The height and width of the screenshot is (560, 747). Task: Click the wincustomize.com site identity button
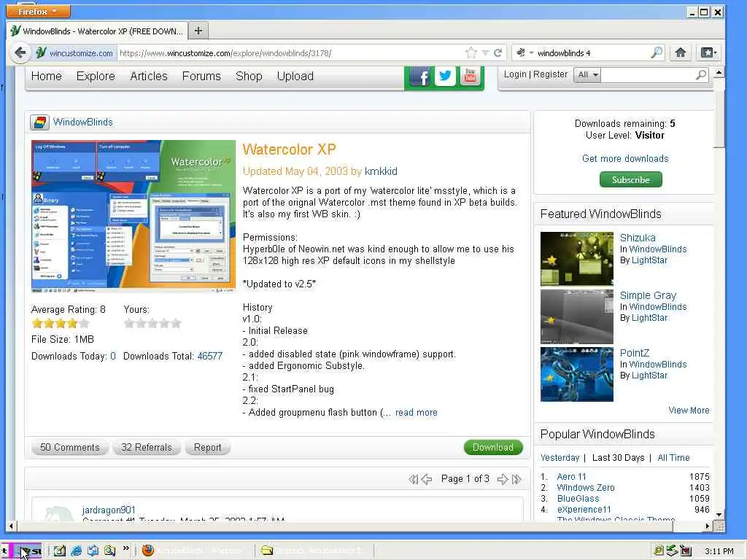(75, 52)
